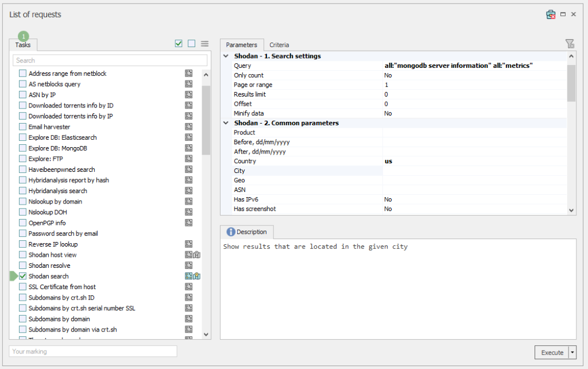Click the task list scroll-down arrow
This screenshot has height=369, width=588.
tap(206, 334)
